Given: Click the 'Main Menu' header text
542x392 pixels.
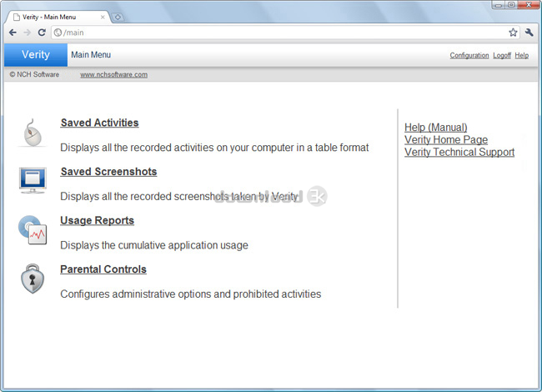Looking at the screenshot, I should click(91, 54).
